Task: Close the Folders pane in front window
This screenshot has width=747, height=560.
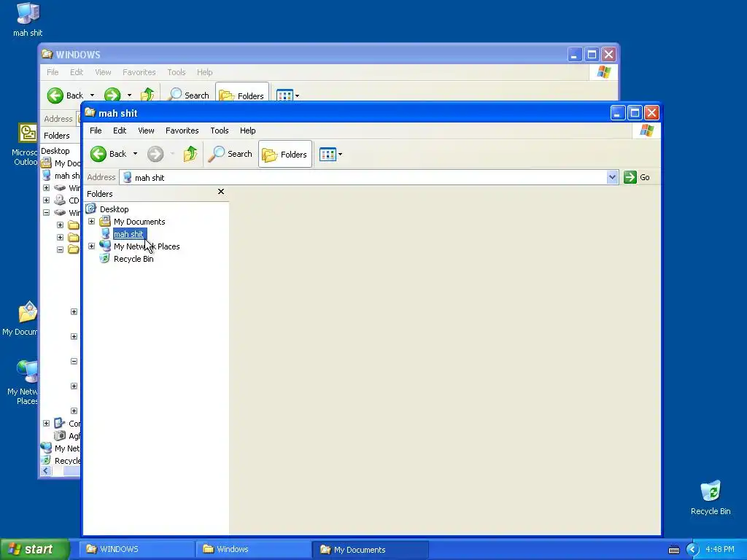Action: [220, 192]
